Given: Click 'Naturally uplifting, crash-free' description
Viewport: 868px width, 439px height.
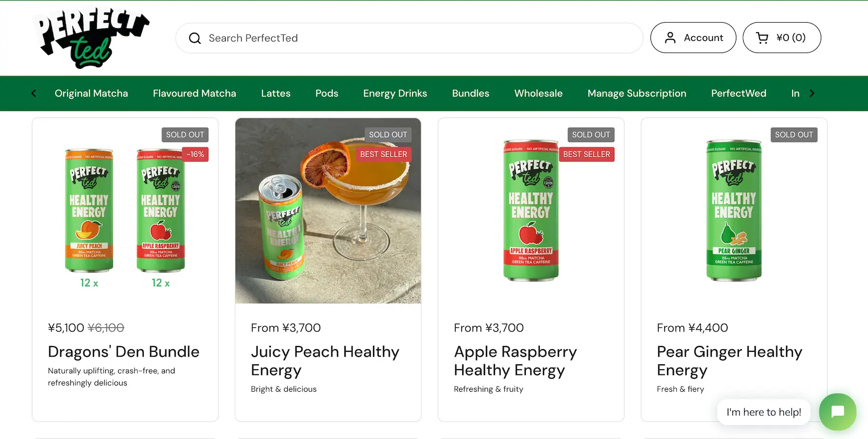Looking at the screenshot, I should point(111,377).
